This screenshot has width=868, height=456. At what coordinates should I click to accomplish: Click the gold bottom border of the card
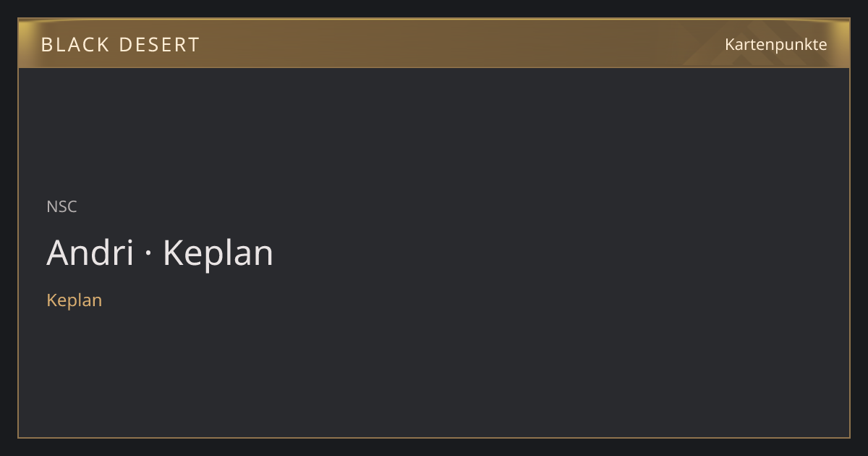pyautogui.click(x=434, y=437)
